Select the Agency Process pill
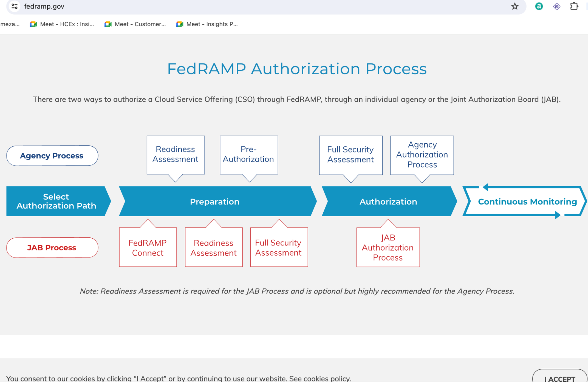This screenshot has height=382, width=588. [52, 156]
